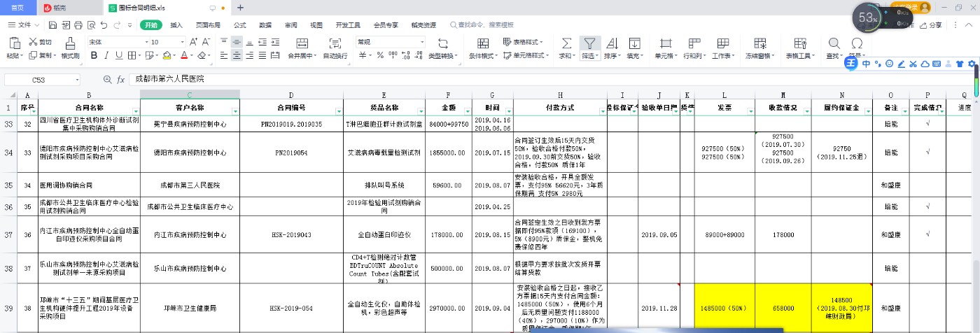
Task: Select the cell 排队叫号系统
Action: (x=384, y=185)
